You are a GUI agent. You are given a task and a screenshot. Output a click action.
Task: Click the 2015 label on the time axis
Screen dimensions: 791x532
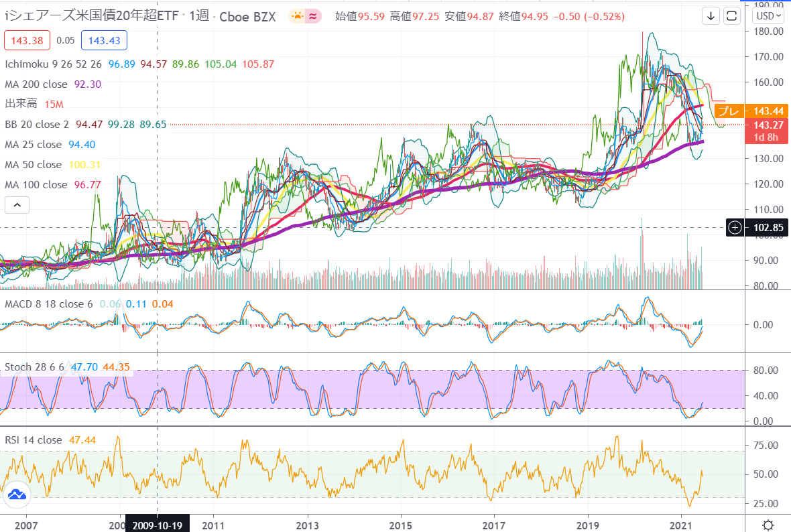tap(401, 525)
